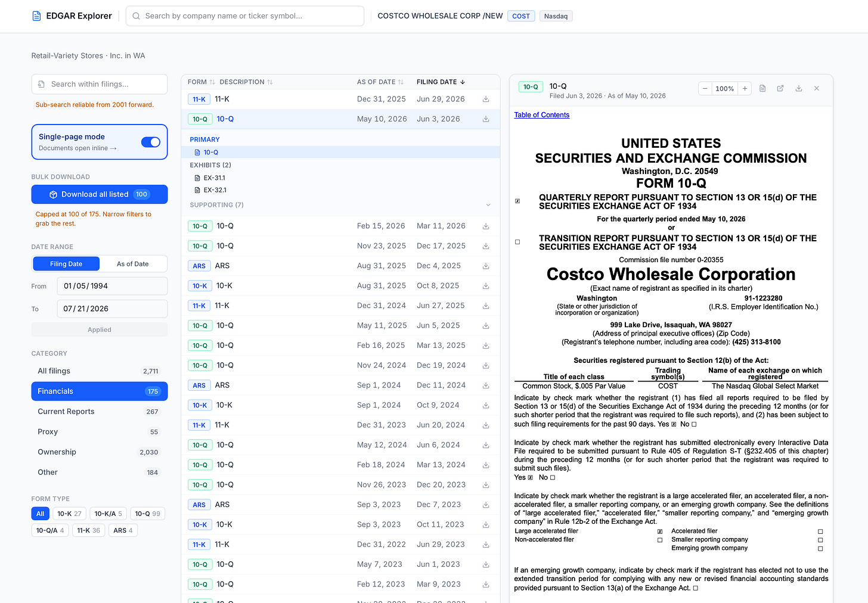Image resolution: width=868 pixels, height=603 pixels.
Task: Filter form type to ARS
Action: click(x=123, y=530)
